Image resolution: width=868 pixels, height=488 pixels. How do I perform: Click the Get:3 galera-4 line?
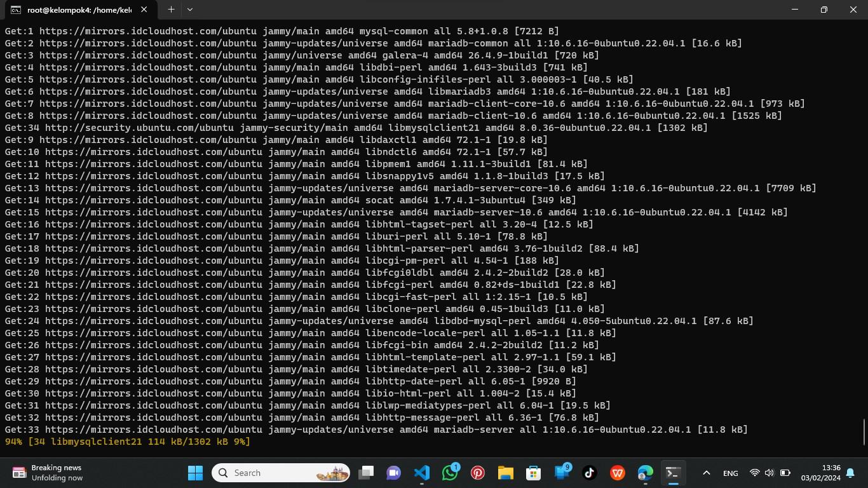[302, 55]
